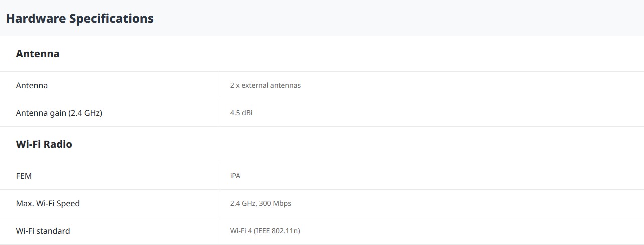
Task: Click 'external antennas' text in the first row
Action: [271, 85]
